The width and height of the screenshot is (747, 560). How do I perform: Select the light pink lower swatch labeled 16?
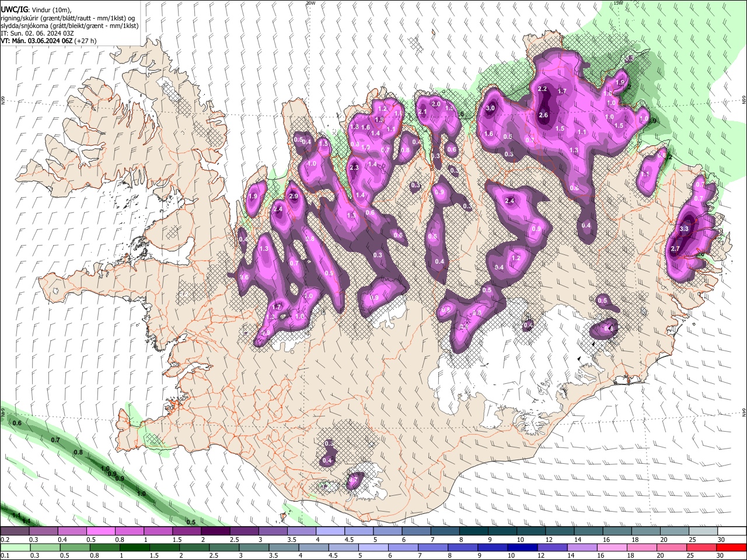pos(612,547)
